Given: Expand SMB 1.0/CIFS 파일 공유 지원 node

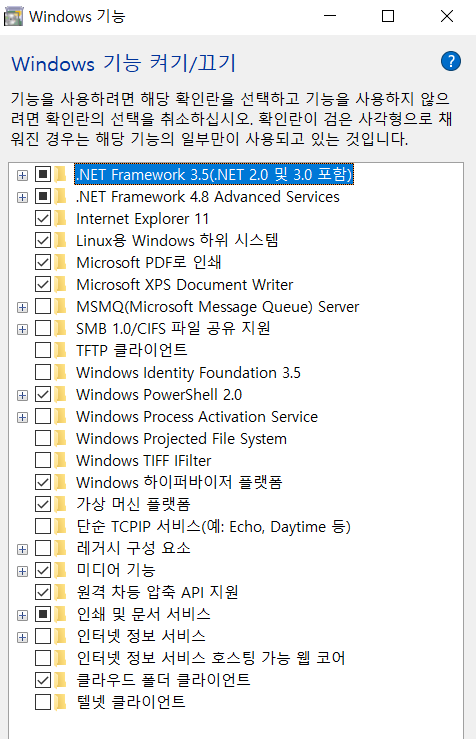Looking at the screenshot, I should 22,329.
